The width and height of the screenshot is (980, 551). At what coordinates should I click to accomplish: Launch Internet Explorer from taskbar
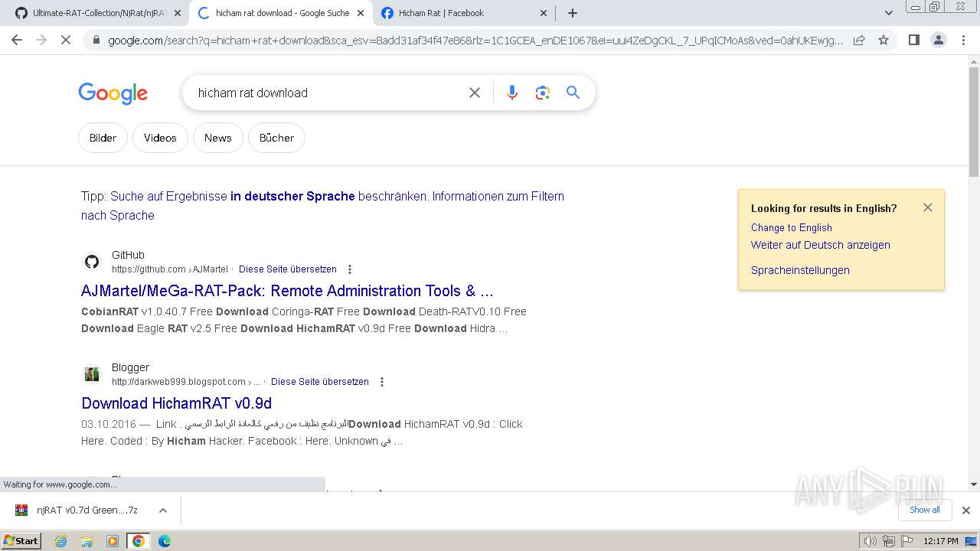pyautogui.click(x=61, y=541)
